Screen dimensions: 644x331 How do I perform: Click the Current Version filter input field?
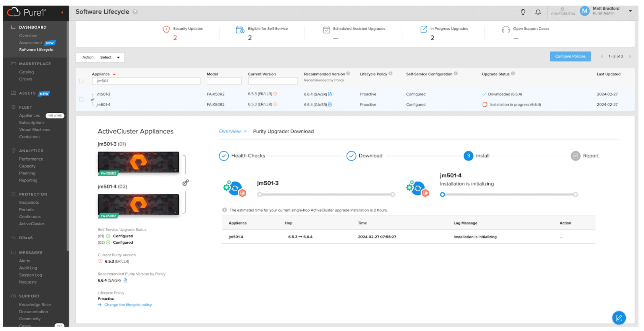point(272,81)
